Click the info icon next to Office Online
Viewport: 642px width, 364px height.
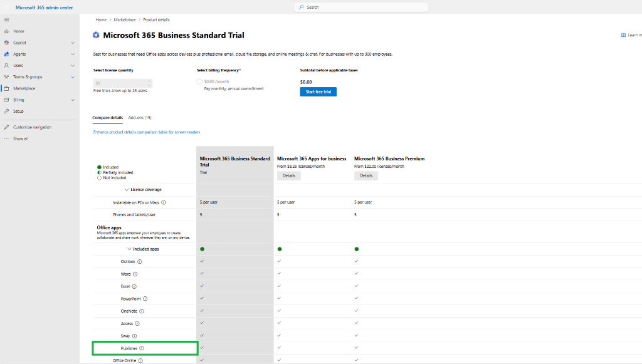[140, 361]
